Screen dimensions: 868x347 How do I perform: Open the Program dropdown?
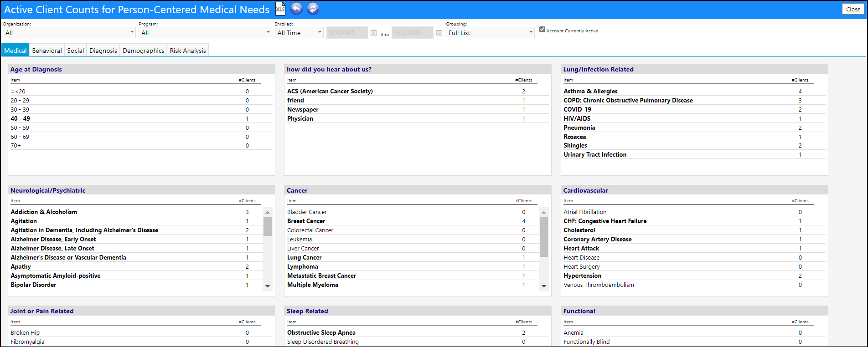[x=205, y=33]
